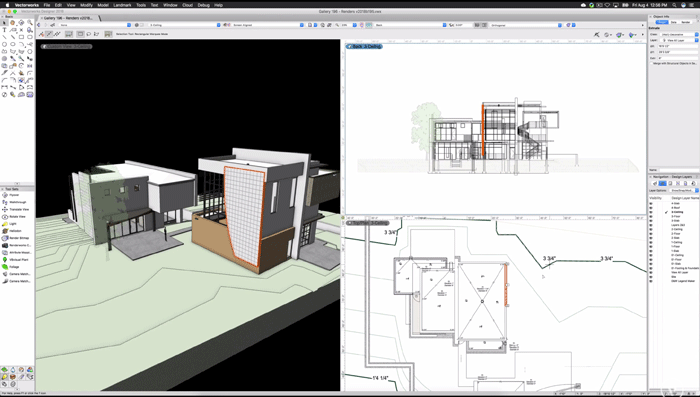
Task: Toggle visibility of 4-Roof layer
Action: tap(651, 208)
